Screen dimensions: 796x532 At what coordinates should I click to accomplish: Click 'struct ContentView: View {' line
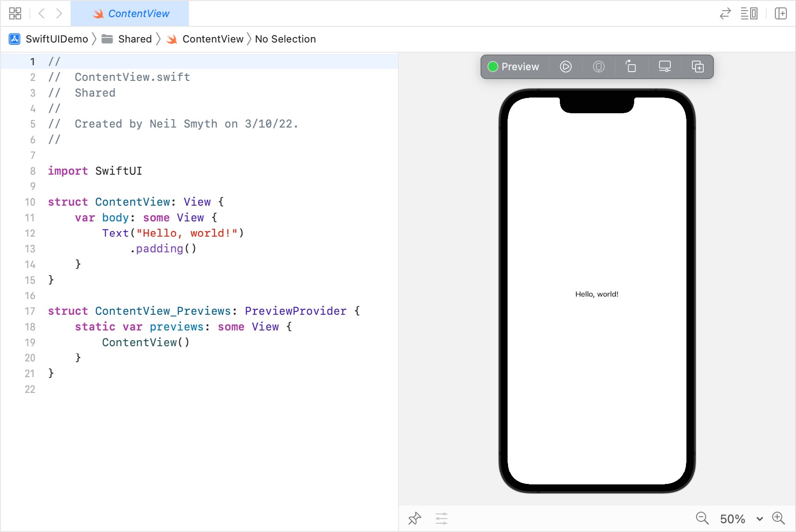click(x=136, y=202)
